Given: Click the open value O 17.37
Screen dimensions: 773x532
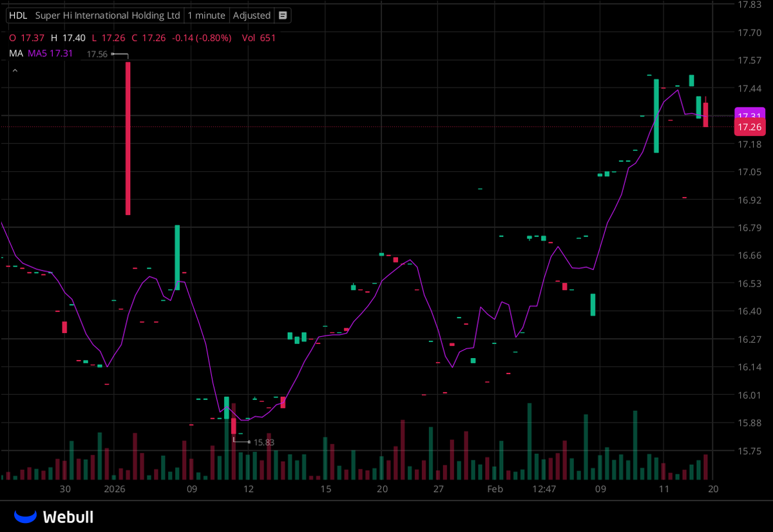Looking at the screenshot, I should pos(26,38).
